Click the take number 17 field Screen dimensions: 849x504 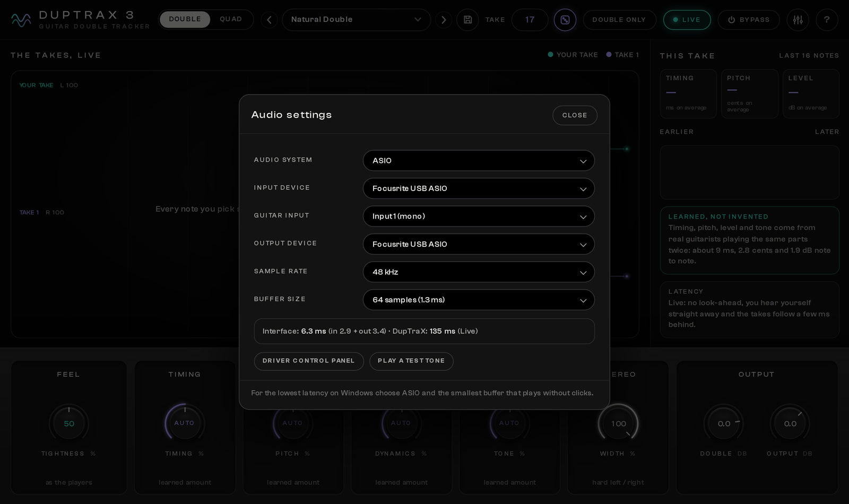click(530, 20)
